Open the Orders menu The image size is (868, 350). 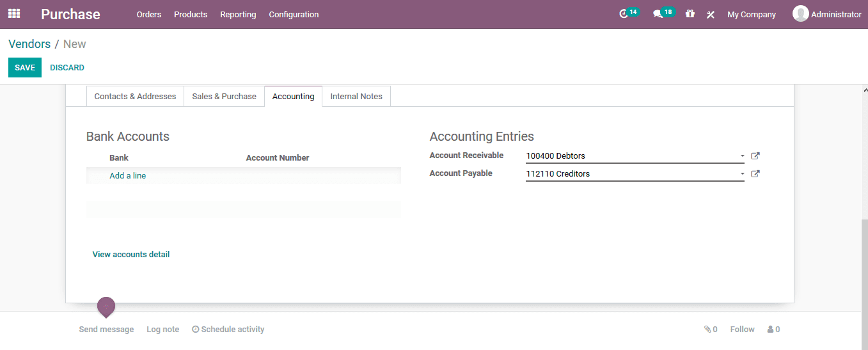[148, 14]
